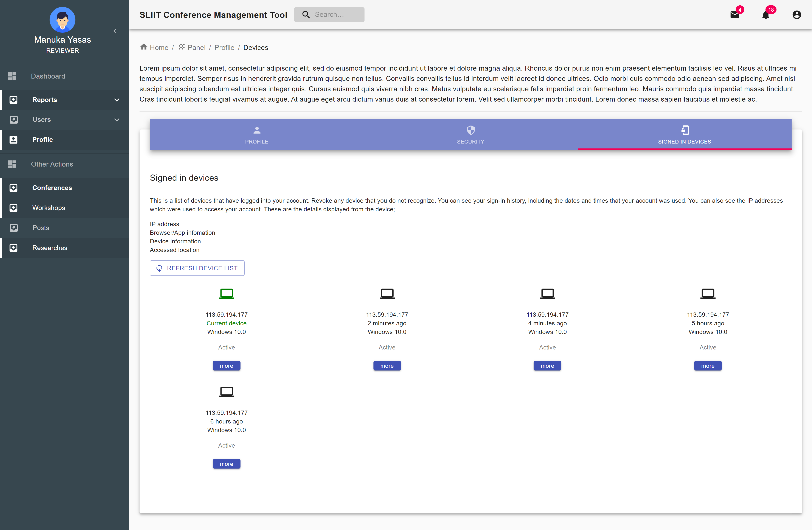The width and height of the screenshot is (812, 530).
Task: Expand the Users sidebar section
Action: [x=117, y=120]
